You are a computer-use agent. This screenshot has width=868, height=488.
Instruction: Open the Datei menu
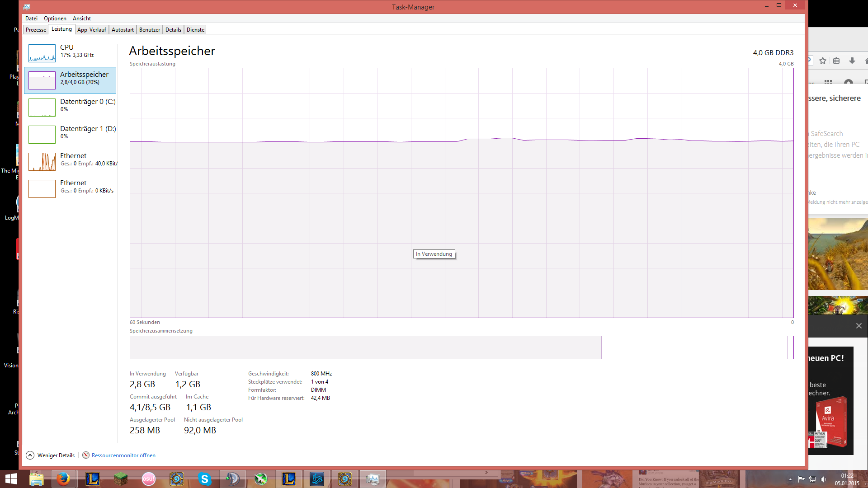31,19
